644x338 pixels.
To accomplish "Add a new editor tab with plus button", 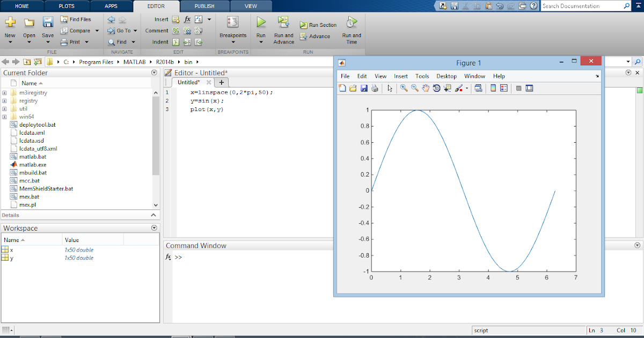I will (221, 82).
